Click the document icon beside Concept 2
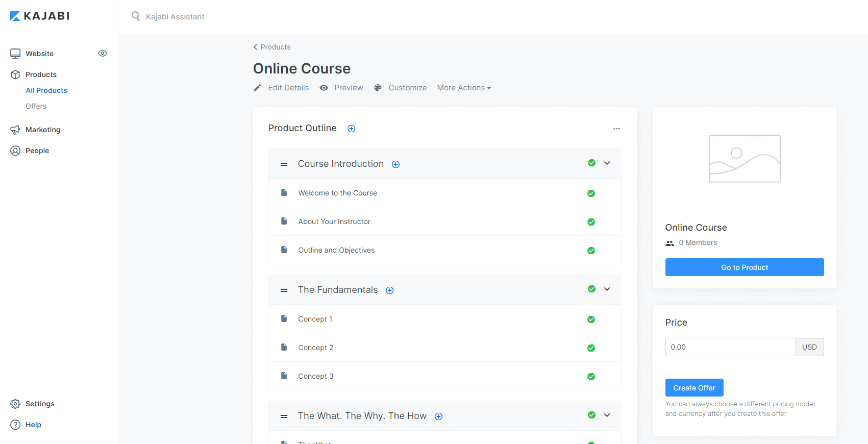The width and height of the screenshot is (868, 444). click(284, 347)
